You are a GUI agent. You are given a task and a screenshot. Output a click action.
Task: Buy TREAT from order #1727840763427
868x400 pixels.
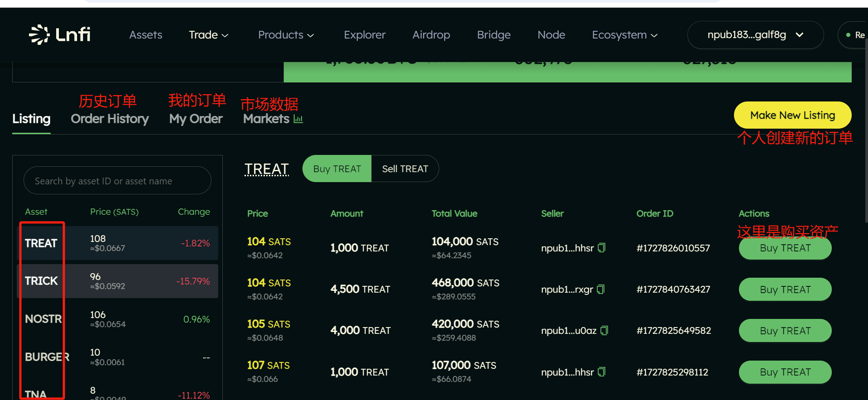(x=785, y=289)
